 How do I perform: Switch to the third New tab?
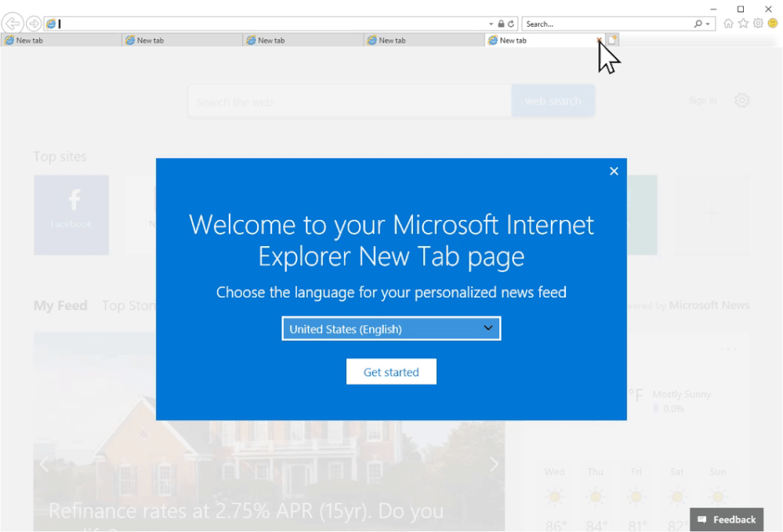point(303,41)
